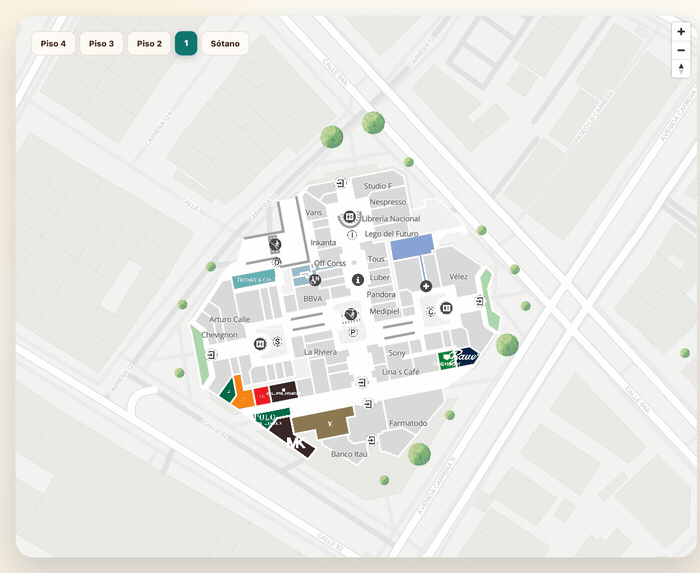Screen dimensions: 700x573
Task: Click the entrance icon east of Vélez
Action: [479, 301]
